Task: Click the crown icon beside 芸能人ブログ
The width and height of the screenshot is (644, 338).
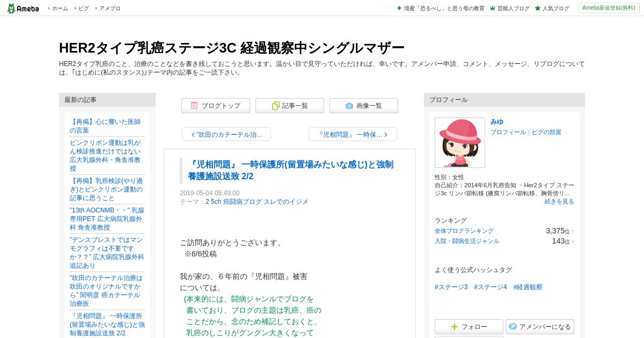Action: [x=492, y=8]
